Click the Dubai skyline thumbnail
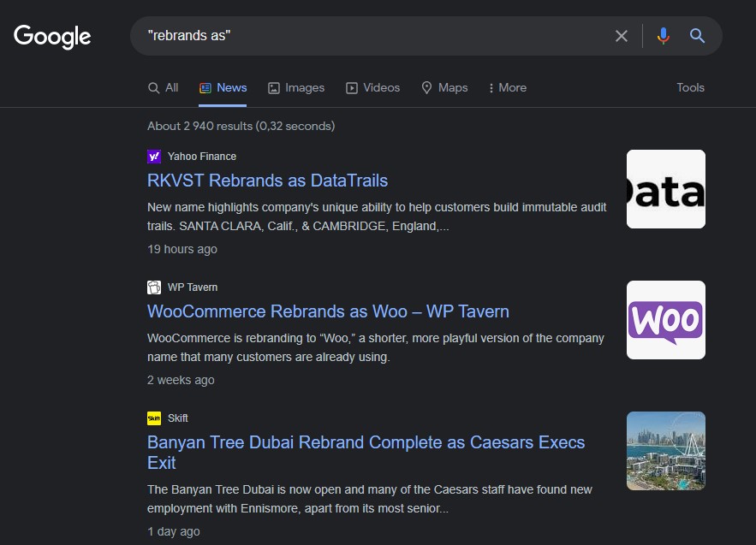The height and width of the screenshot is (545, 756). 666,451
